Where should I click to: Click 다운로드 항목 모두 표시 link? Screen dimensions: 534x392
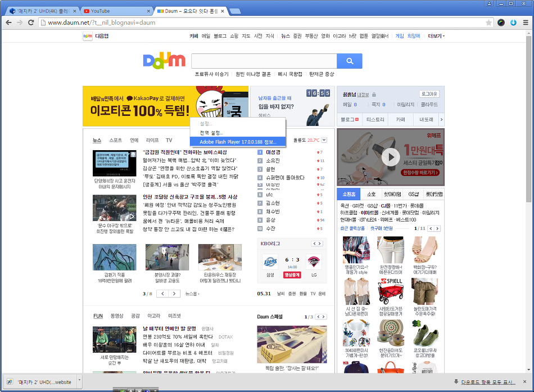point(488,382)
